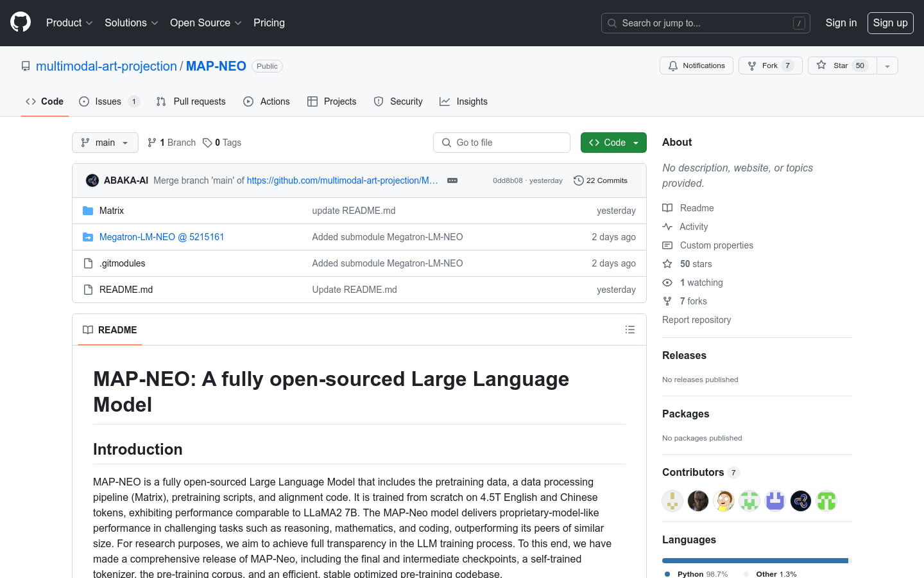This screenshot has height=578, width=924.
Task: Open the 'Update README.md' commit for README.md
Action: [354, 290]
